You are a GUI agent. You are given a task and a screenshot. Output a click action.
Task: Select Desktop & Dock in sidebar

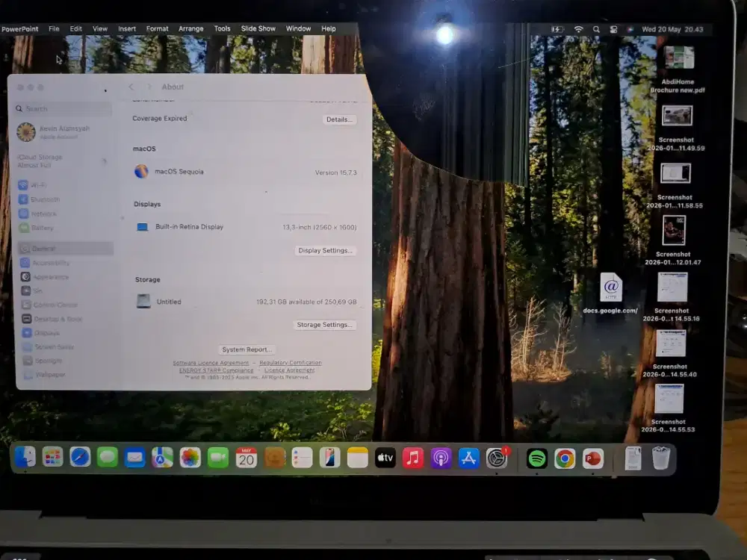(x=67, y=319)
